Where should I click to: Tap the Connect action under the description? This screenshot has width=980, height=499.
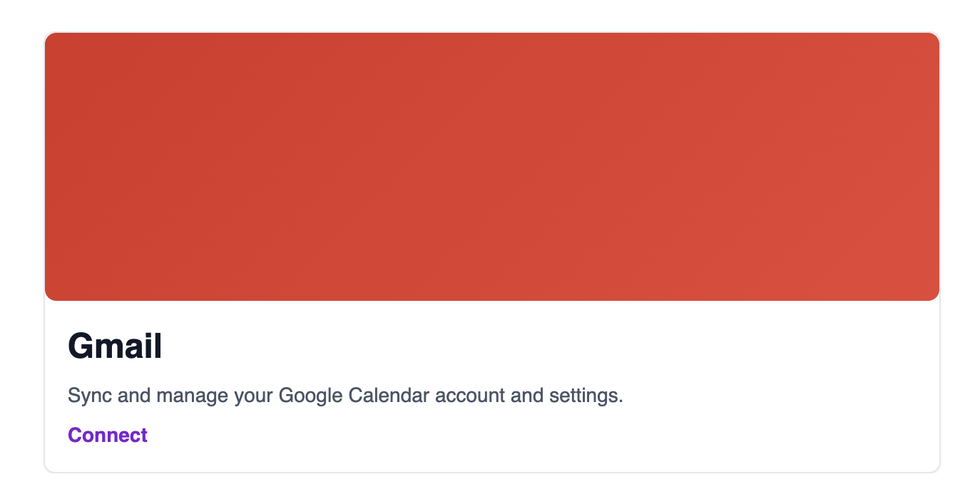108,435
